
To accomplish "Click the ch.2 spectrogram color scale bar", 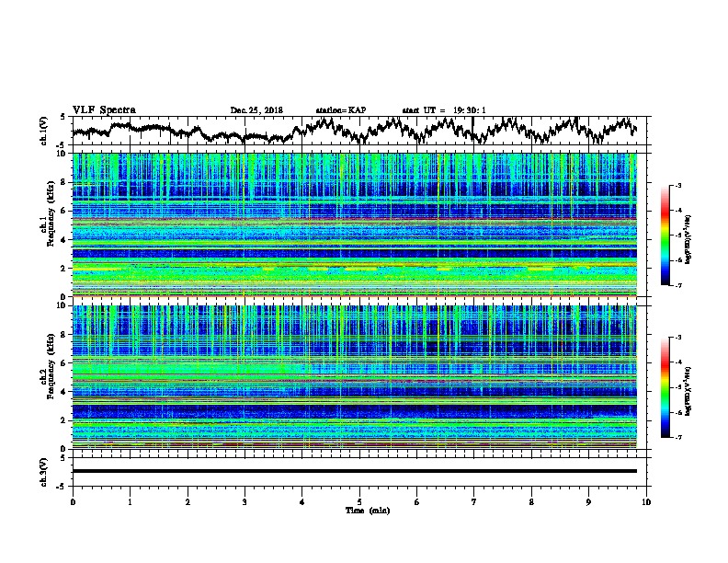I will (x=665, y=387).
